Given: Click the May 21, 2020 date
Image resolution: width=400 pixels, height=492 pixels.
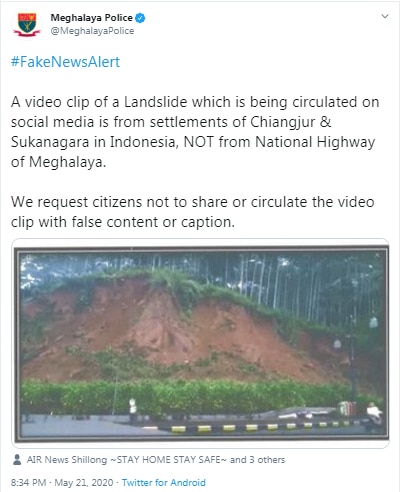Looking at the screenshot, I should coord(84,482).
